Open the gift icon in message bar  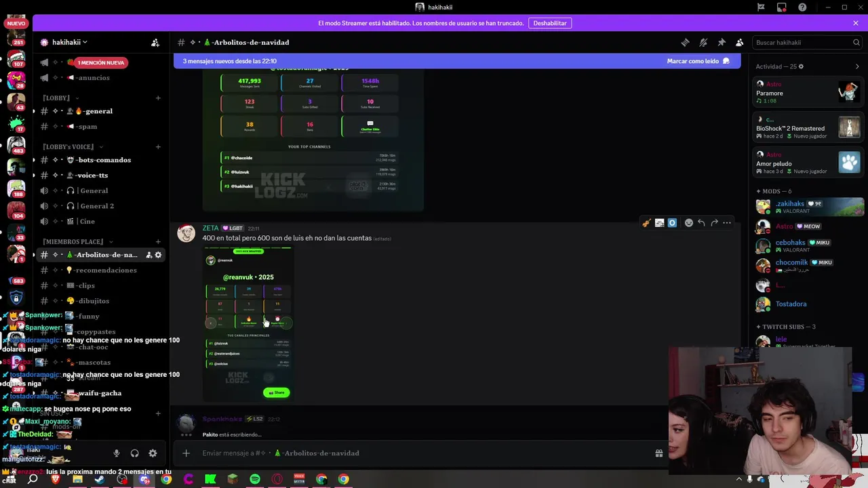658,453
